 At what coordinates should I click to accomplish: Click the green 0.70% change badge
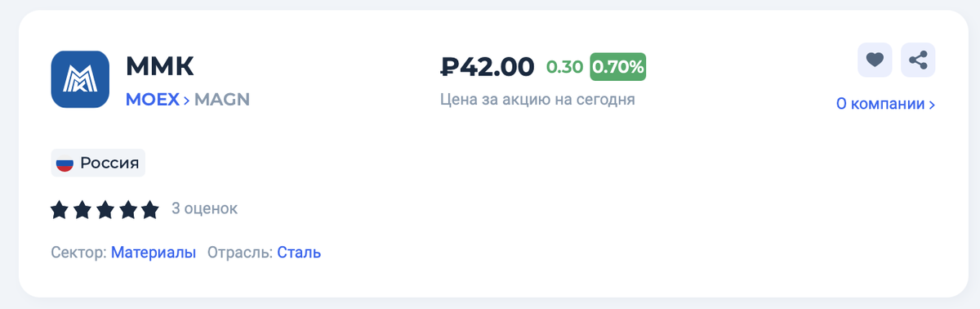coord(618,67)
